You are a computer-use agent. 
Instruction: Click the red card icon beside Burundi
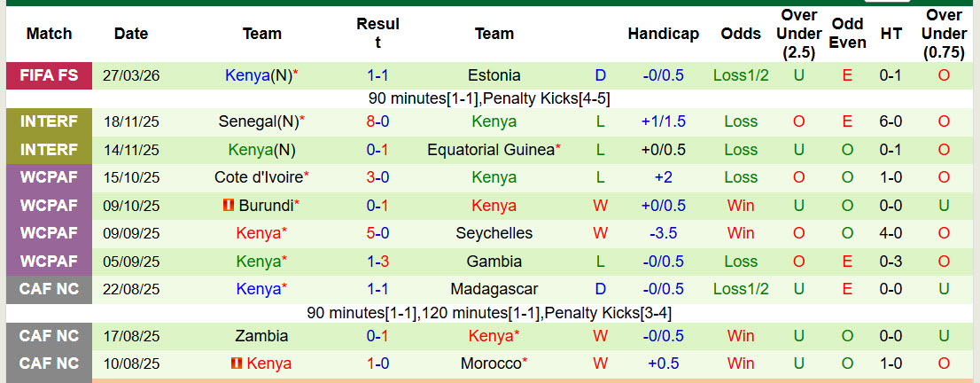[x=229, y=206]
